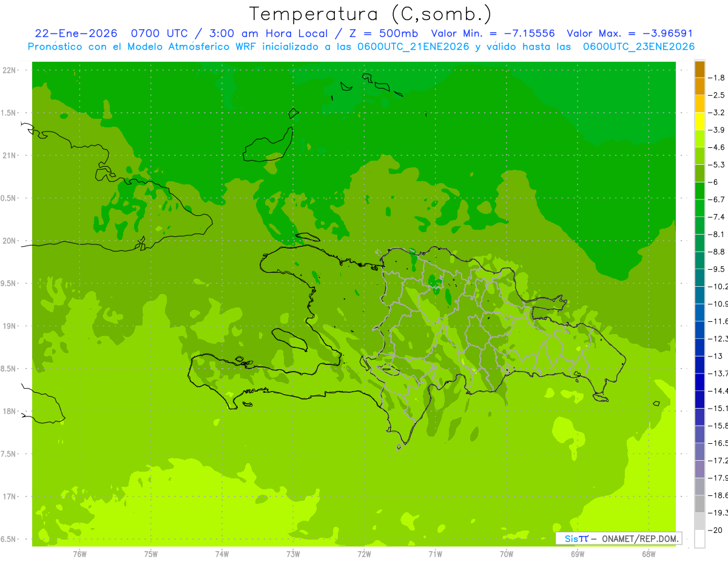
Task: Click the '22N' latitude label
Action: (x=10, y=70)
